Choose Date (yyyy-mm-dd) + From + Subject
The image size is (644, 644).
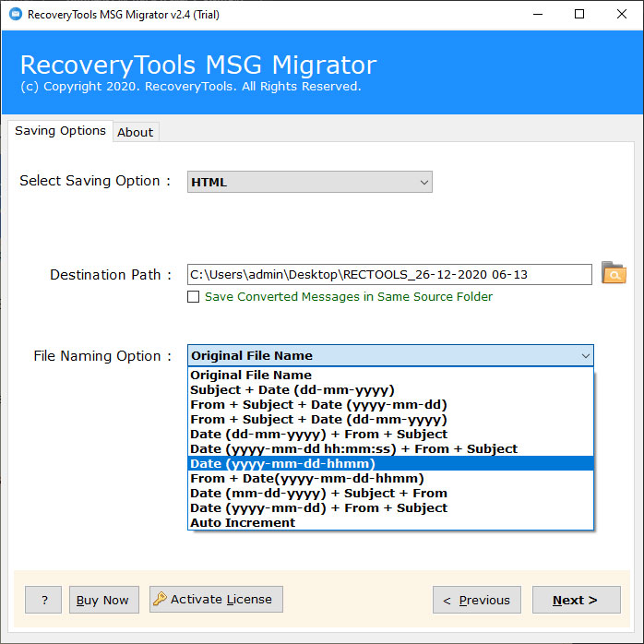coord(390,508)
